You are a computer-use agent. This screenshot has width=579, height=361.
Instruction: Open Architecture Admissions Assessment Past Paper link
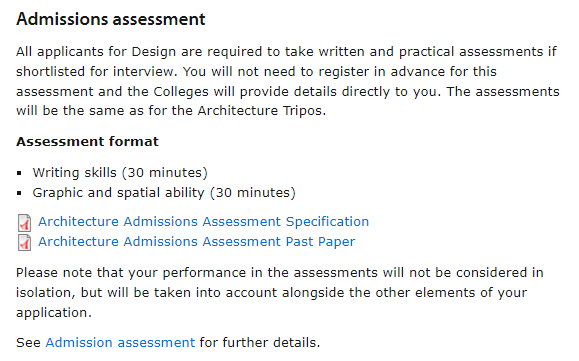196,241
